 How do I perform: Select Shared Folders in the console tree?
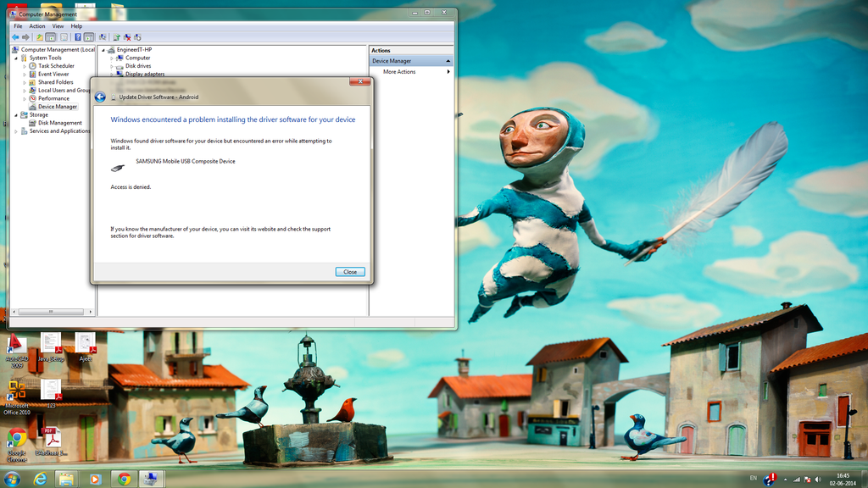(55, 82)
